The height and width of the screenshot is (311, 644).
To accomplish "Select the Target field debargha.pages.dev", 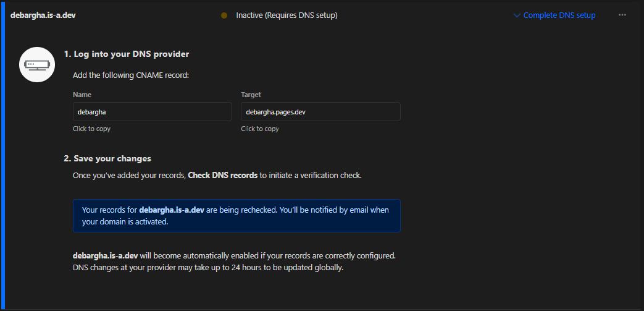I will [x=320, y=112].
